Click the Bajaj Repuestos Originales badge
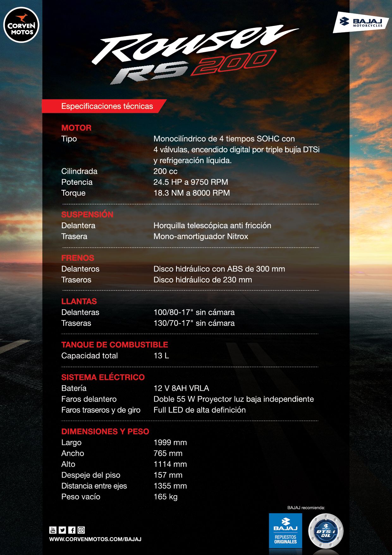Viewport: 392px width, 555px height. [x=285, y=531]
